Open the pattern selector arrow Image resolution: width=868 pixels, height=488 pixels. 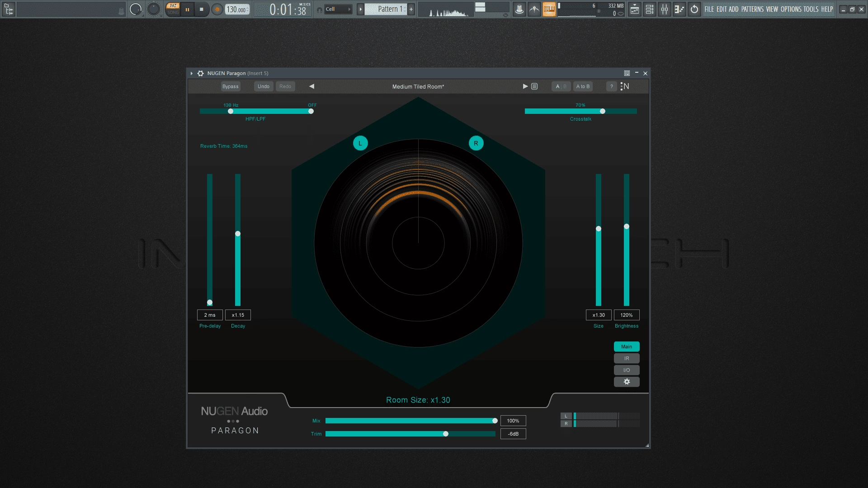(x=360, y=9)
